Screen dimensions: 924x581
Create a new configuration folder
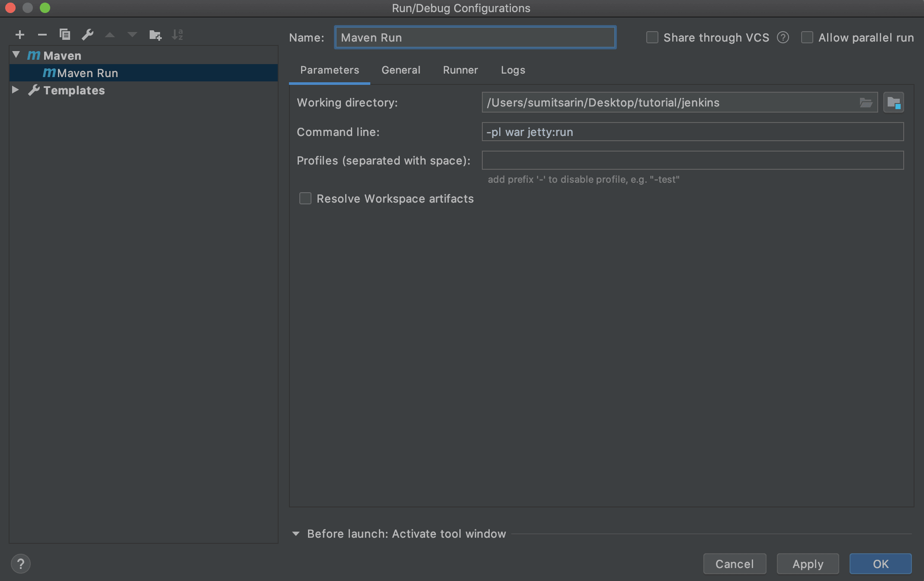click(155, 35)
